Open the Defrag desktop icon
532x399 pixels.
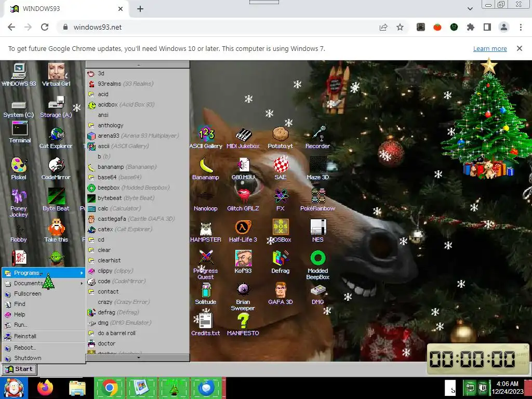281,262
